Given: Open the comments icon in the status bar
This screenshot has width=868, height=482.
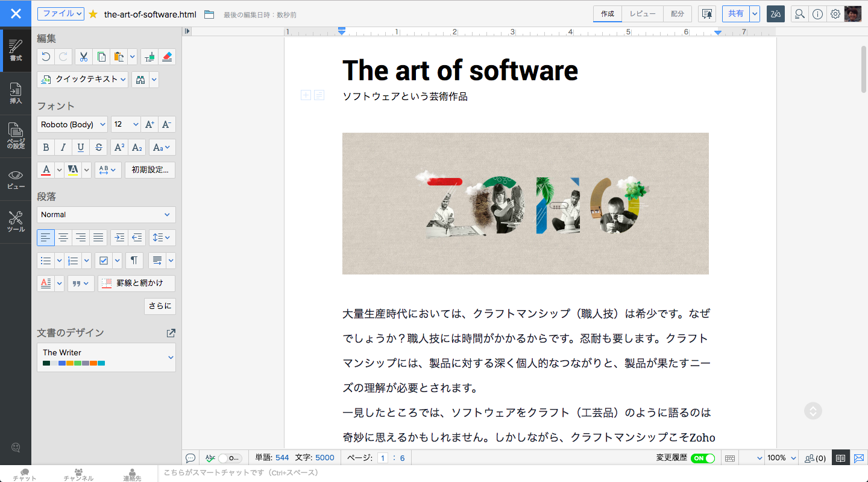Looking at the screenshot, I should pyautogui.click(x=190, y=458).
